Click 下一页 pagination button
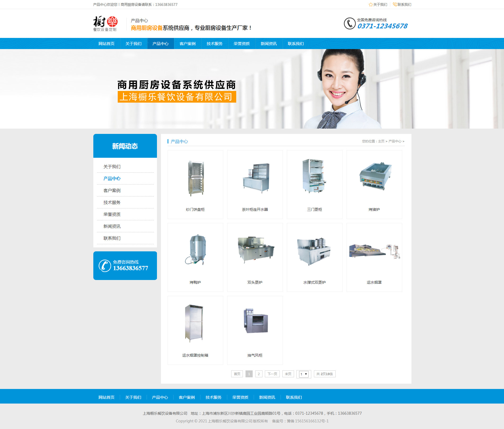Screen dimensions: 504x429 click(272, 374)
